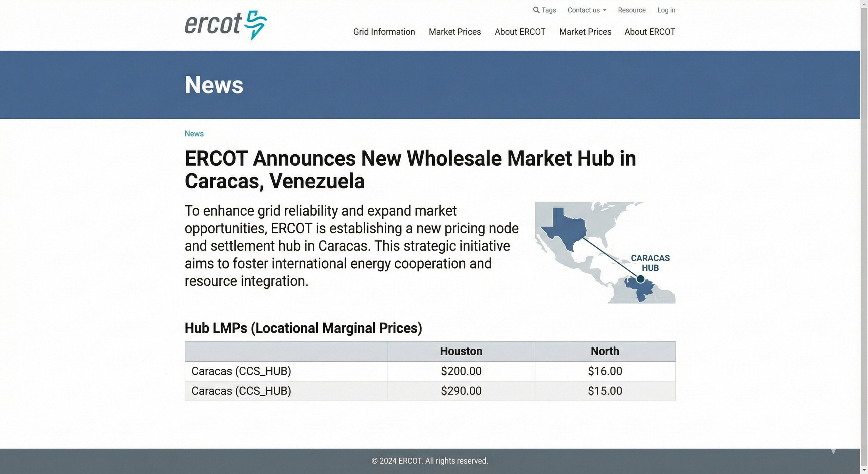Click the North column header
The height and width of the screenshot is (474, 868).
605,351
